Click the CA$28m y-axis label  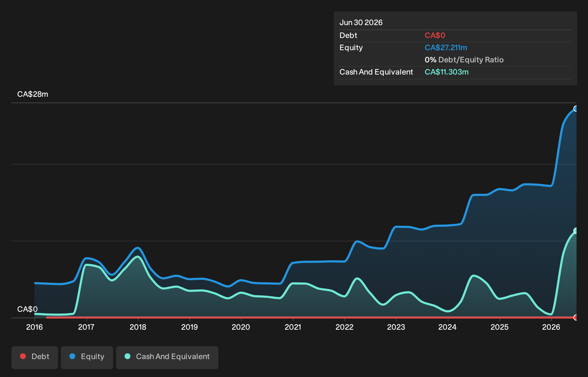(x=33, y=94)
